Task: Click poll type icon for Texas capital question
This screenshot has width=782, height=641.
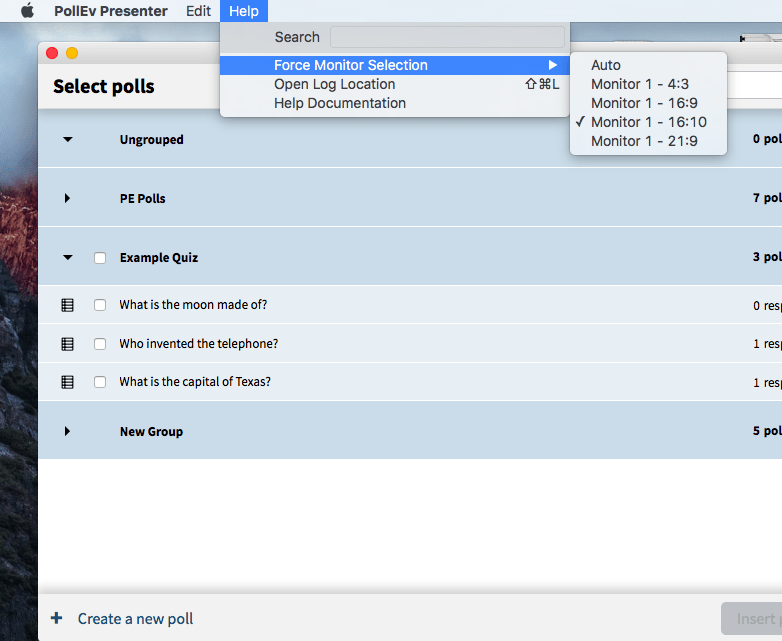Action: [67, 382]
